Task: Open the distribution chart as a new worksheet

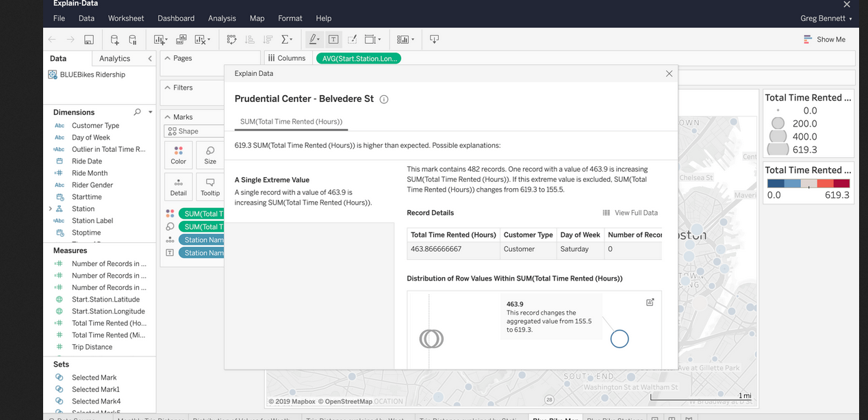Action: [x=650, y=302]
